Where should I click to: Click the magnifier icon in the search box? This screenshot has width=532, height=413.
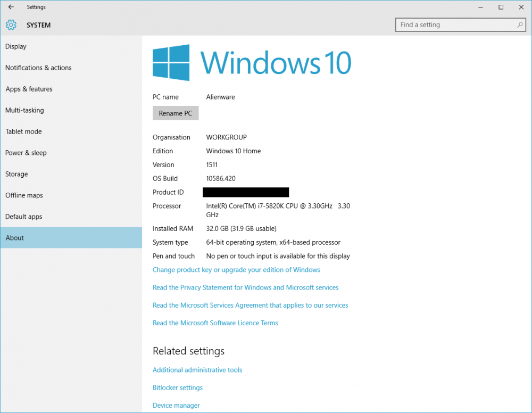520,25
